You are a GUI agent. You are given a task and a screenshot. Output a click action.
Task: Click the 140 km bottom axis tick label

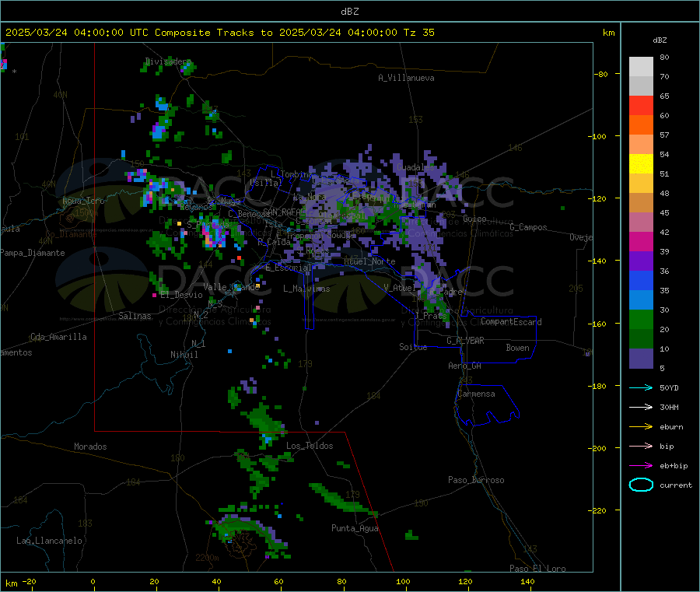click(527, 581)
